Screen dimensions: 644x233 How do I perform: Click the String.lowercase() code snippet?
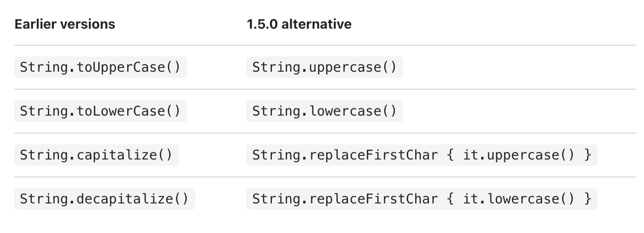click(324, 111)
